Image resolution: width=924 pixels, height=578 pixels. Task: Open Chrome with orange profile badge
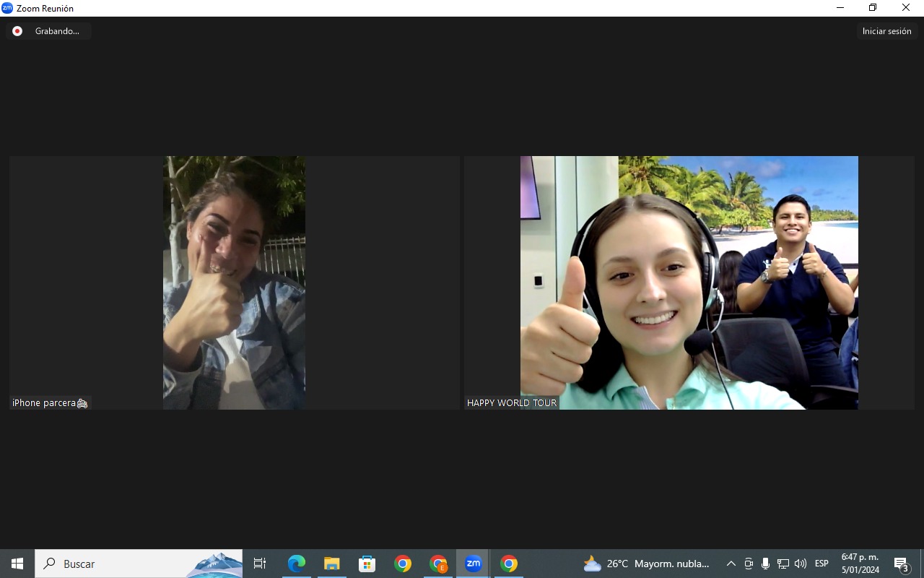pyautogui.click(x=438, y=564)
